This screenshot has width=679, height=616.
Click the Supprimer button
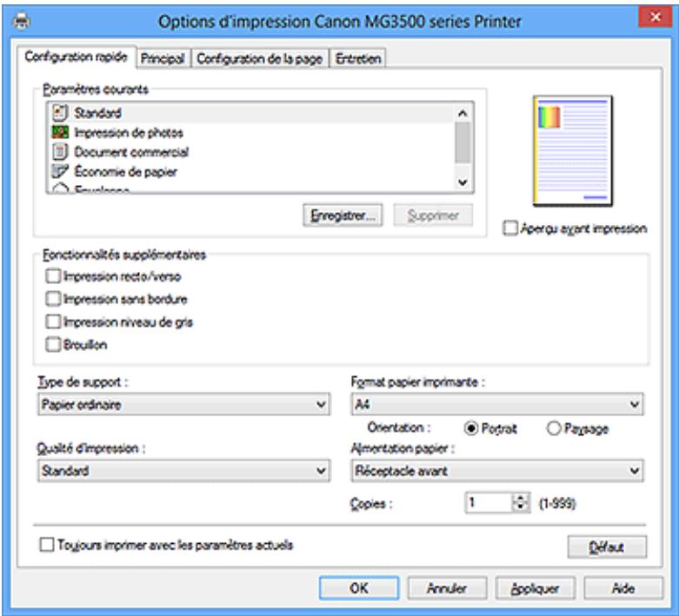(433, 215)
